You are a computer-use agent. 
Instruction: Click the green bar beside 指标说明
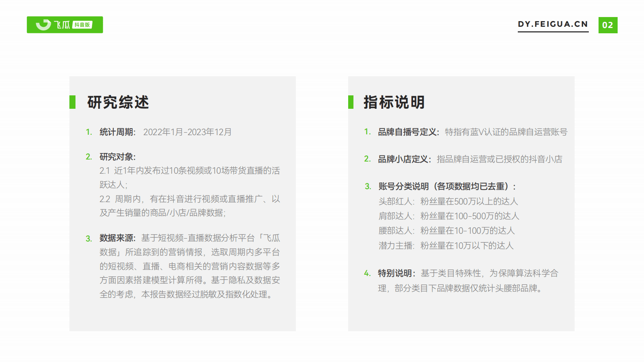tap(351, 102)
